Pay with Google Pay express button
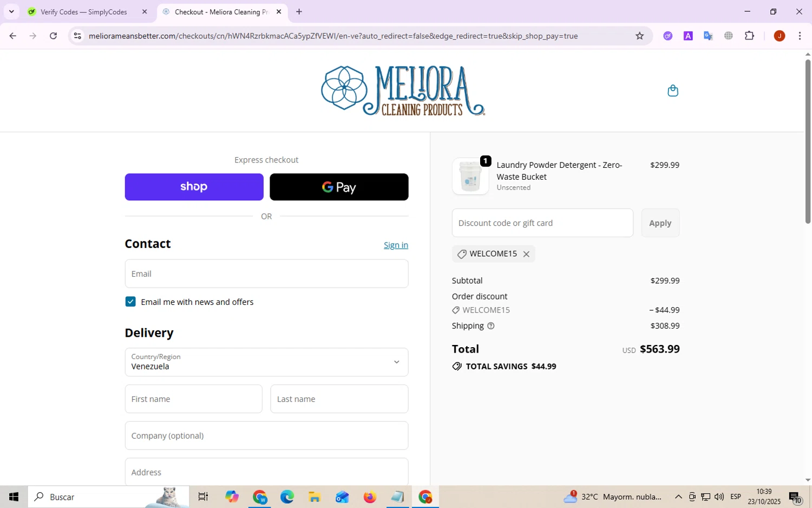This screenshot has width=812, height=508. pos(339,187)
